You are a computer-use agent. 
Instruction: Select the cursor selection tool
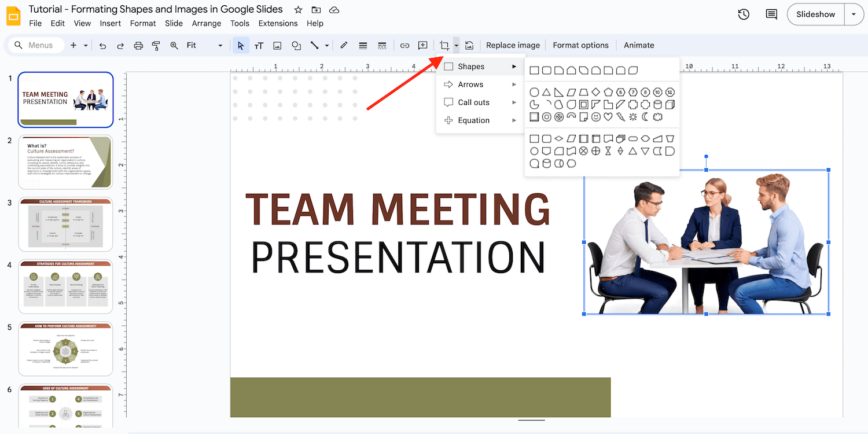click(241, 45)
